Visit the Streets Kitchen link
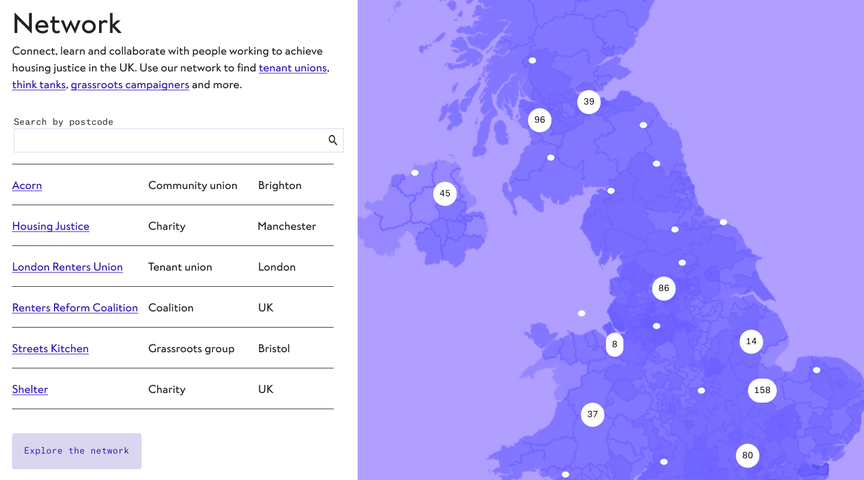This screenshot has width=864, height=480. [x=50, y=349]
